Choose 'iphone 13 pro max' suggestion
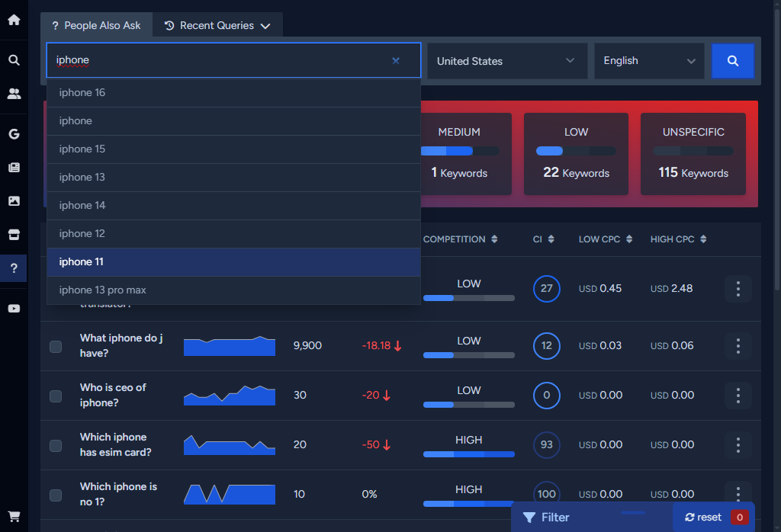This screenshot has width=781, height=532. pyautogui.click(x=233, y=290)
